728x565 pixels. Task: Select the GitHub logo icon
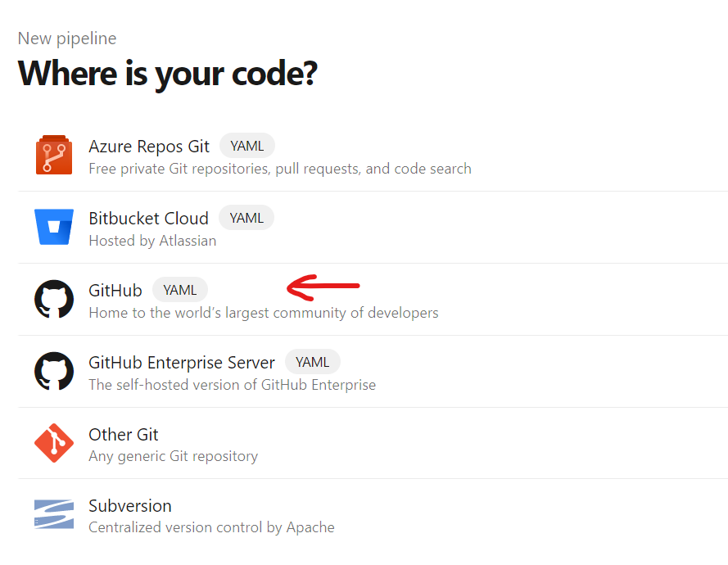(x=53, y=300)
